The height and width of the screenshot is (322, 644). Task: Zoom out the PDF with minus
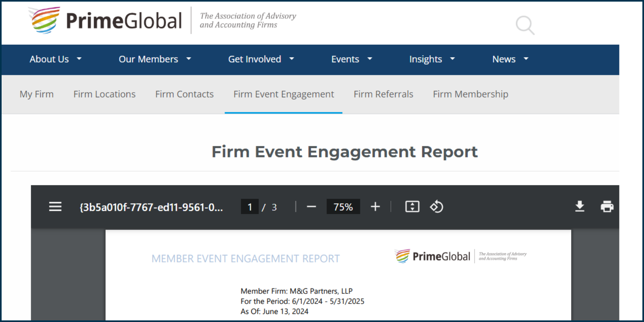click(311, 207)
